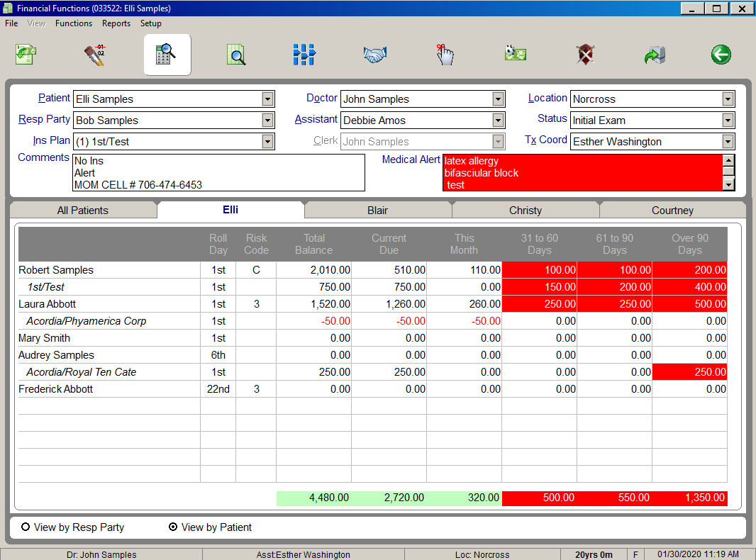Select the Frederick Abbott row name
Viewport: 756px width, 560px height.
click(55, 389)
